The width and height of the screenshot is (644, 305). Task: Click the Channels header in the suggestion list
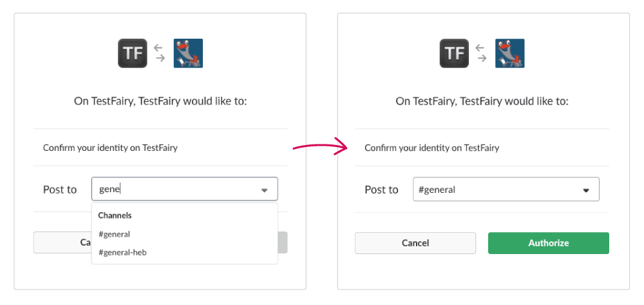tap(115, 215)
